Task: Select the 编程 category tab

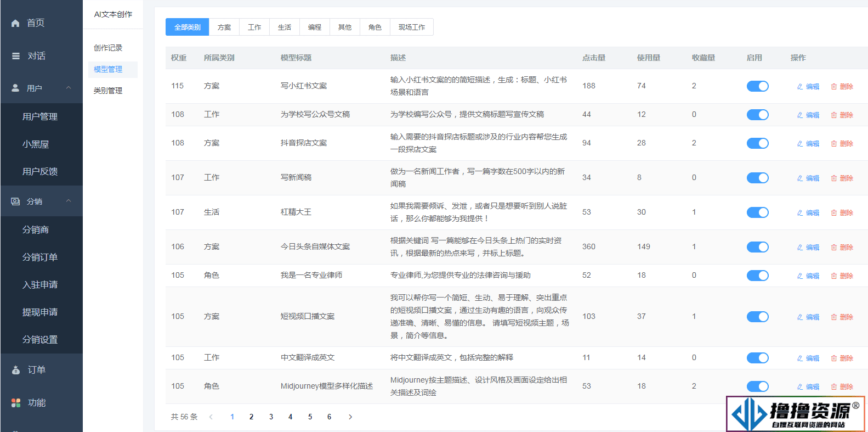Action: coord(315,27)
